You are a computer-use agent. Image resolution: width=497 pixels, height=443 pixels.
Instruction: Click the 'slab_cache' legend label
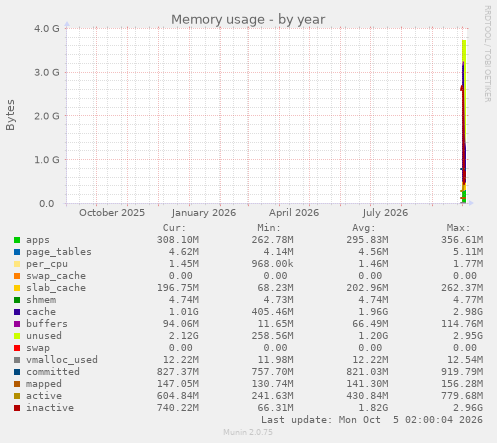(x=56, y=288)
